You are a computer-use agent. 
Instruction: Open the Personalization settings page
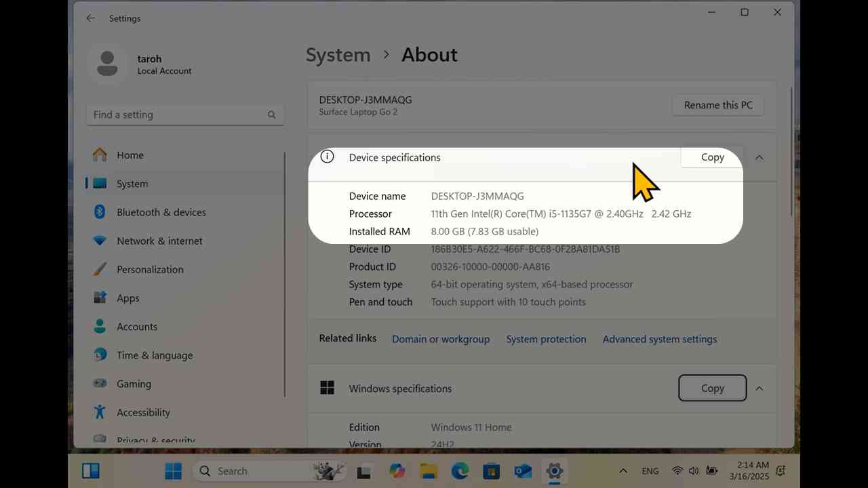184,269
